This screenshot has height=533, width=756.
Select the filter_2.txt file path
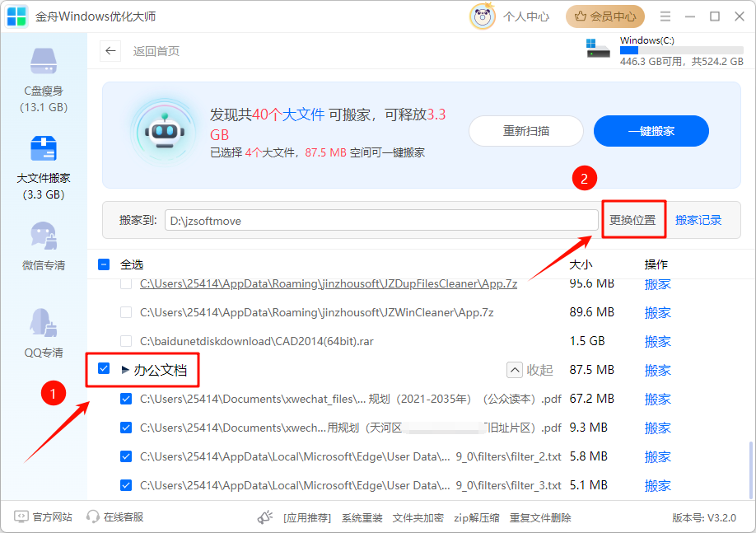point(351,456)
